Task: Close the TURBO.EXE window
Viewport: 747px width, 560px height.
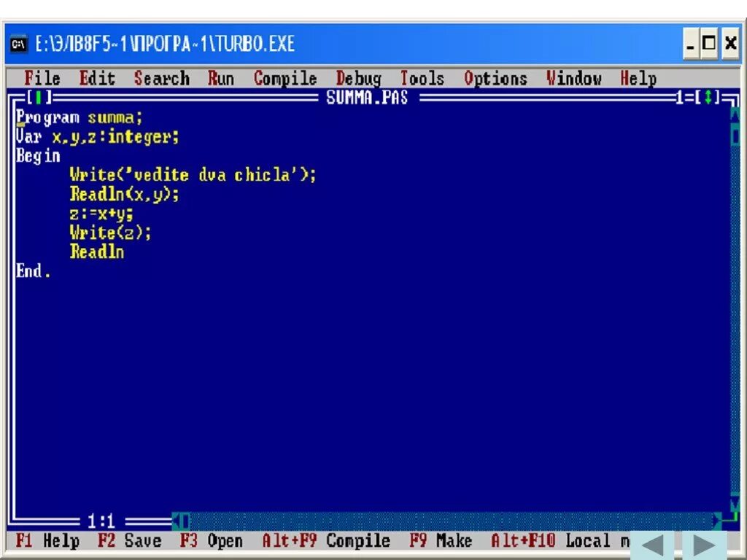Action: [x=729, y=44]
